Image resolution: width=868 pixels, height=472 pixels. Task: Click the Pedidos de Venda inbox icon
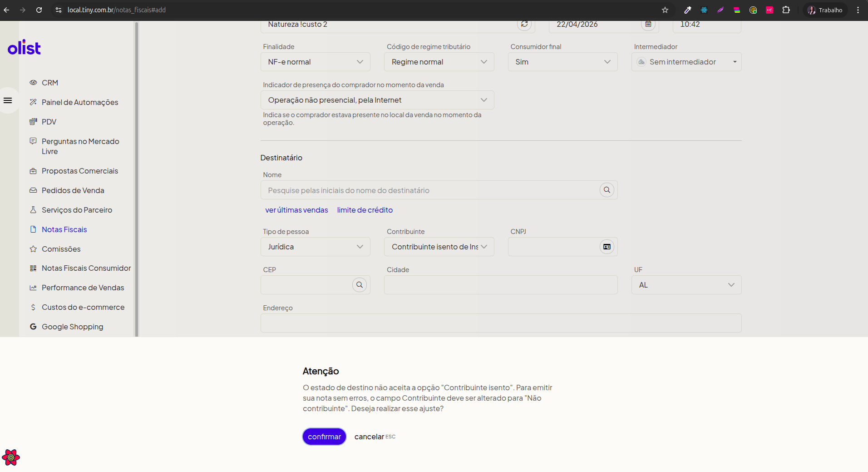coord(33,190)
